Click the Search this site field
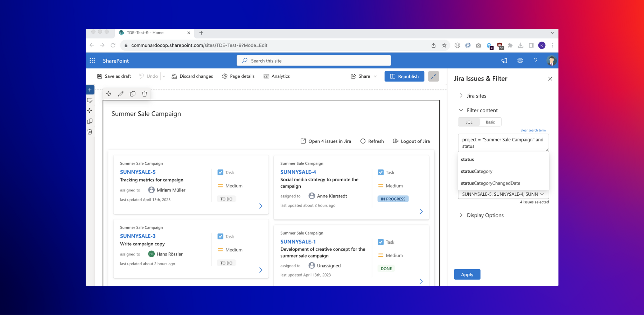644x315 pixels. coord(314,61)
